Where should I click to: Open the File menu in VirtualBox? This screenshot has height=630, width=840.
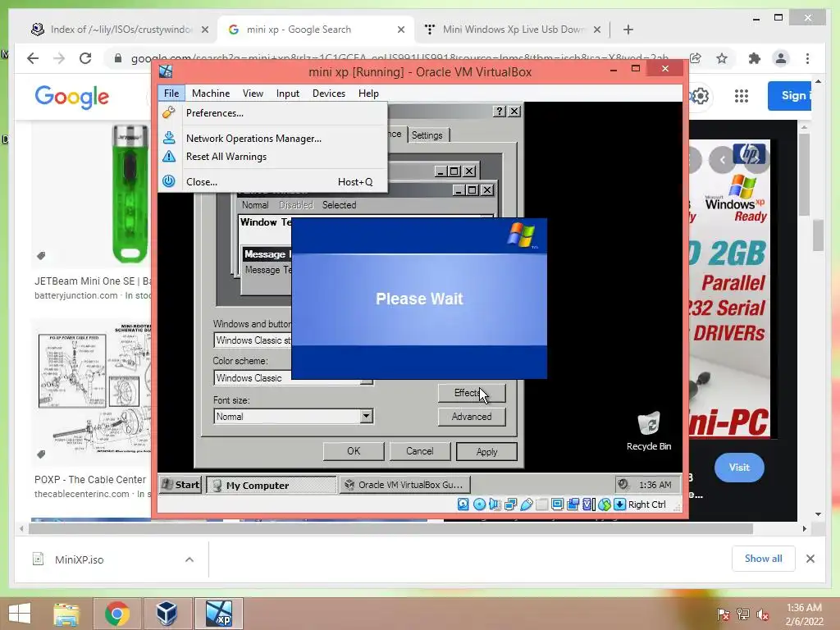click(x=171, y=94)
